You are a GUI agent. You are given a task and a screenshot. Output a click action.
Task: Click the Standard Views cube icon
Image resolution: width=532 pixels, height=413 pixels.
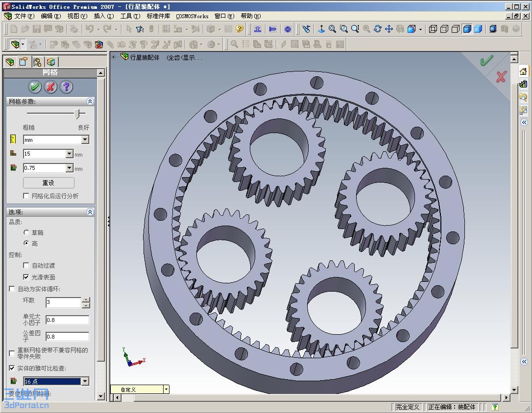[411, 29]
